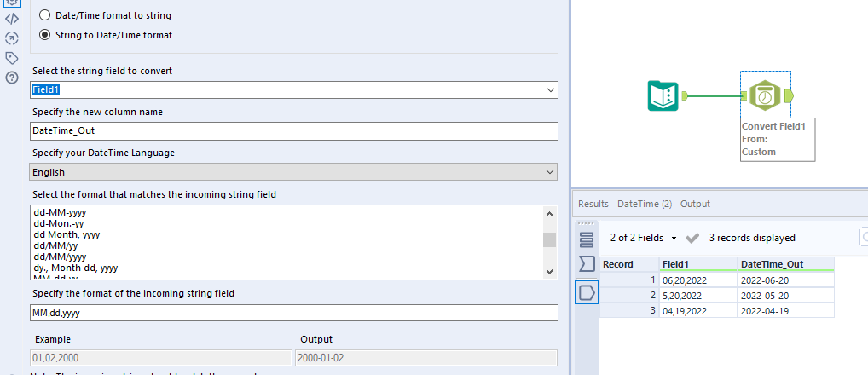The image size is (868, 375).
Task: Open the DateTime Language dropdown
Action: (550, 172)
